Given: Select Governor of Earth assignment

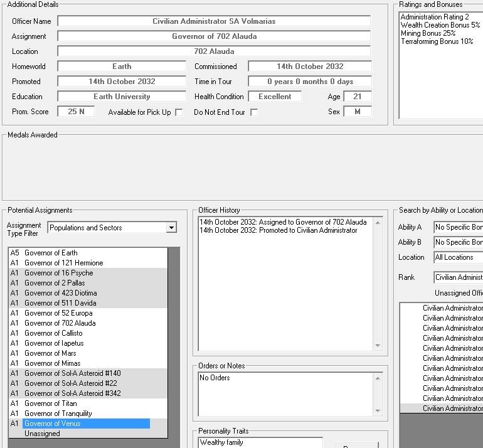Looking at the screenshot, I should [88, 253].
